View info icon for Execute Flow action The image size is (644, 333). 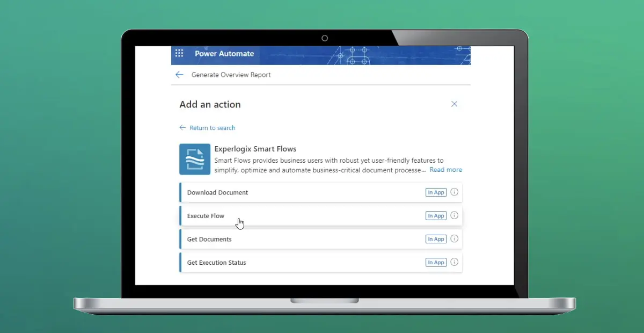click(454, 215)
